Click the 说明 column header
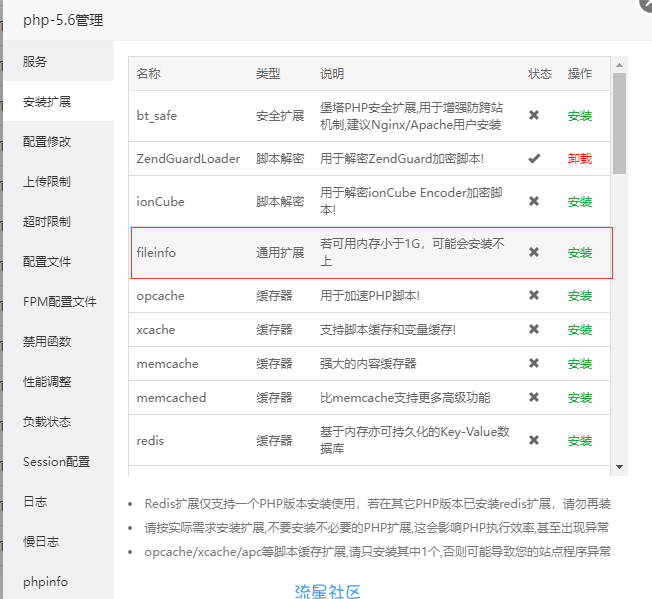Viewport: 652px width, 599px height. (332, 74)
